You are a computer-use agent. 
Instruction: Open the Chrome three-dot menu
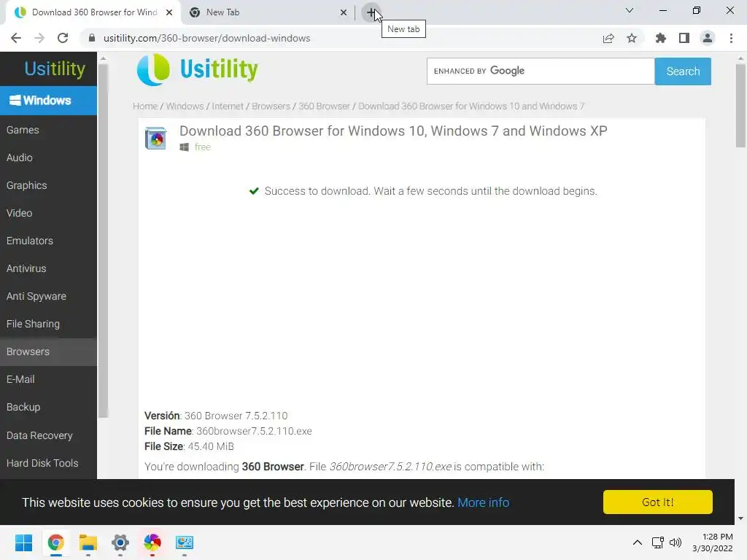click(x=731, y=38)
